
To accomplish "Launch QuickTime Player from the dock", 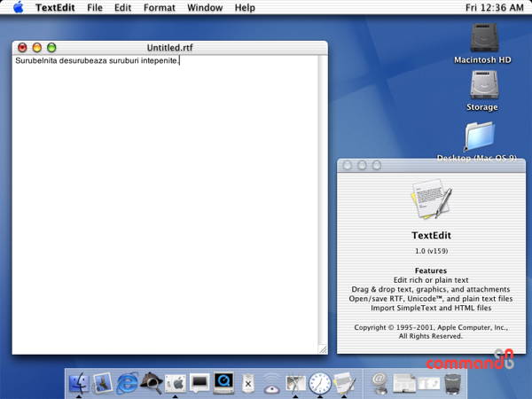I will 223,383.
